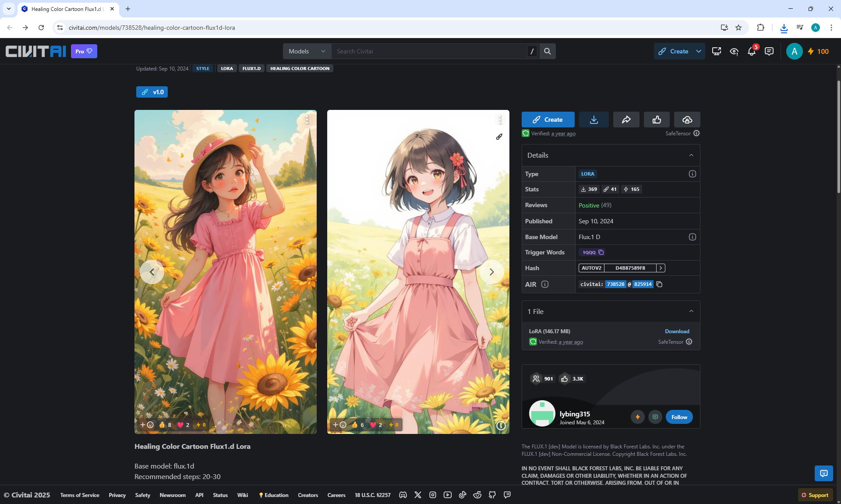
Task: Click the download model icon button
Action: click(594, 120)
